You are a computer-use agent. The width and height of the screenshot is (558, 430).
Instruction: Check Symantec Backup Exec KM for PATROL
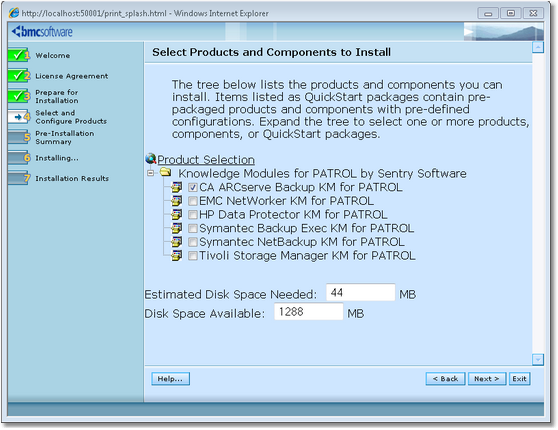[193, 228]
